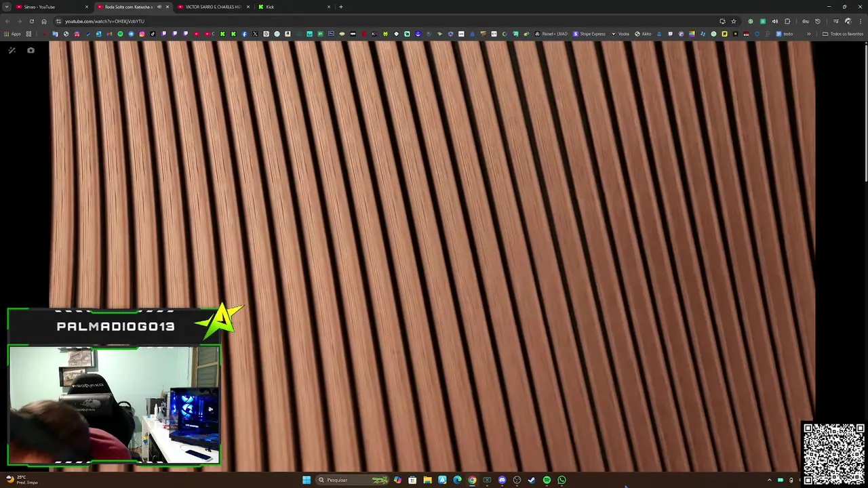Screen dimensions: 868x488
Task: Open OBS Studio from taskbar
Action: (517, 480)
